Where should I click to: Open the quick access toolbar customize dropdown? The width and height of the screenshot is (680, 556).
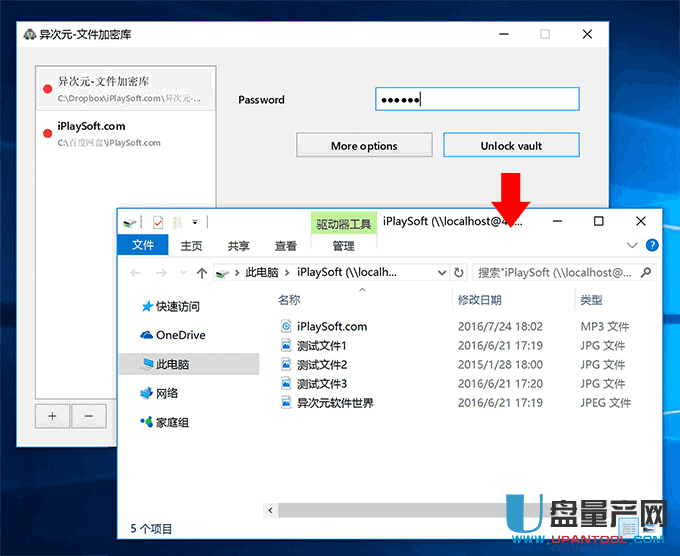click(195, 222)
